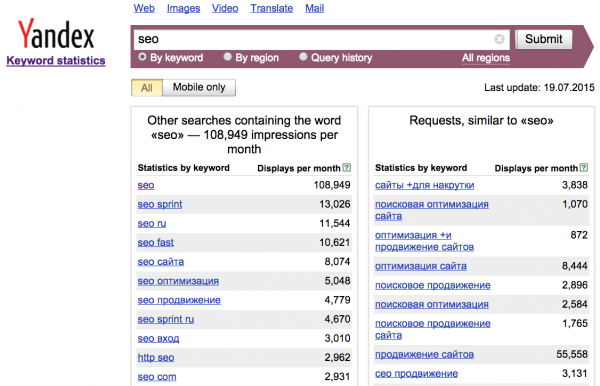Clear the search field with the X icon
600x386 pixels.
pos(499,39)
